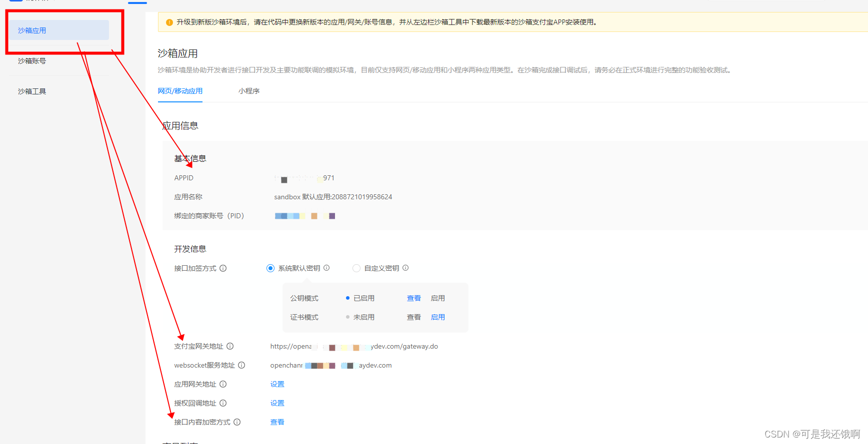This screenshot has height=444, width=868.
Task: Switch to the 小程序 tab
Action: 249,91
